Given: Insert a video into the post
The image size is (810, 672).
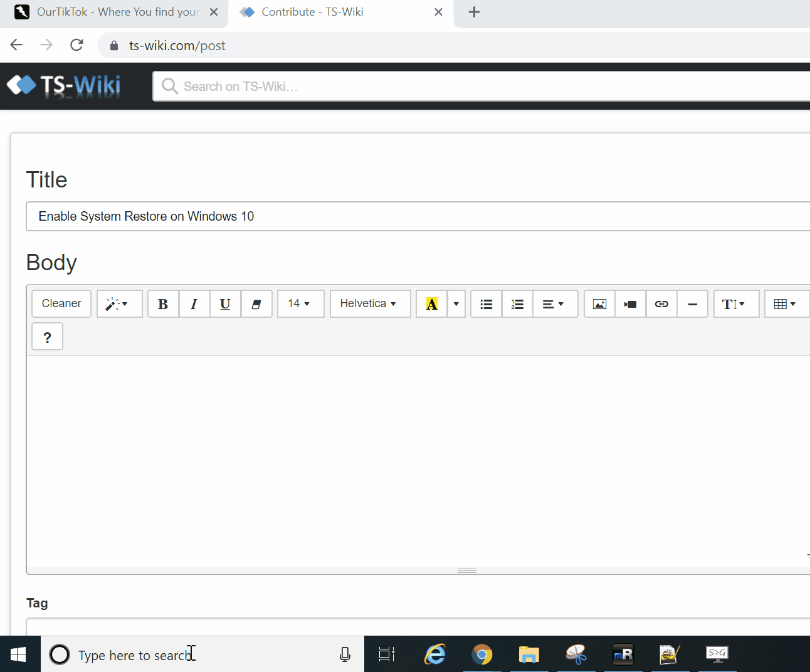Looking at the screenshot, I should click(x=630, y=304).
